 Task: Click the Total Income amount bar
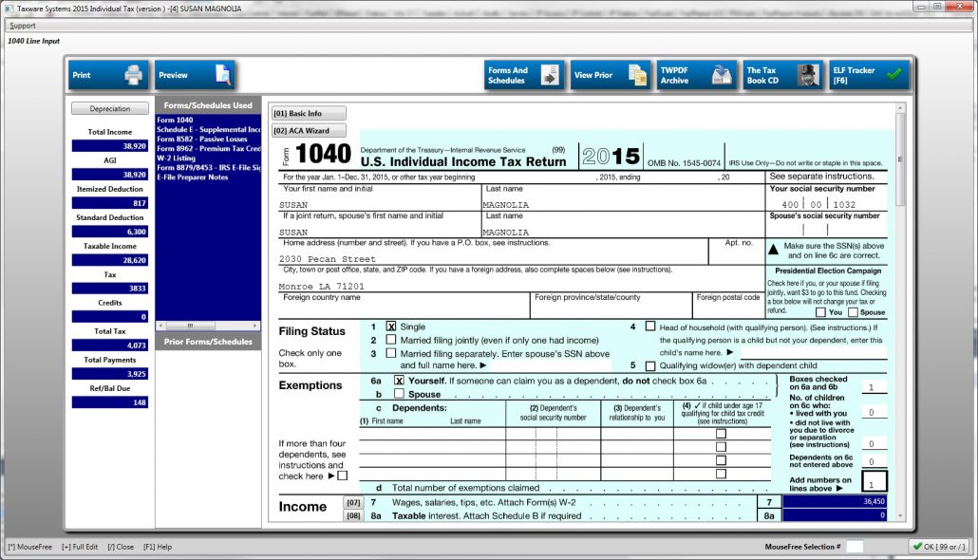click(109, 144)
